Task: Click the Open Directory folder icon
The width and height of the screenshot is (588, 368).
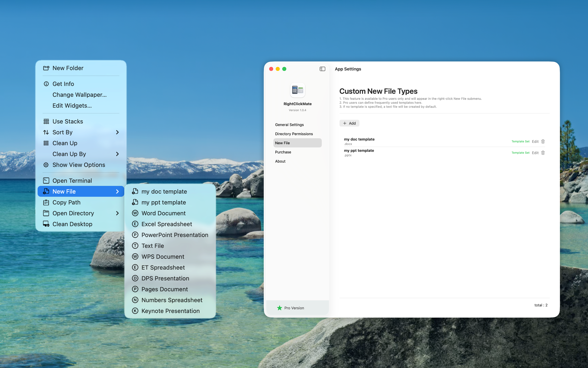Action: tap(46, 213)
